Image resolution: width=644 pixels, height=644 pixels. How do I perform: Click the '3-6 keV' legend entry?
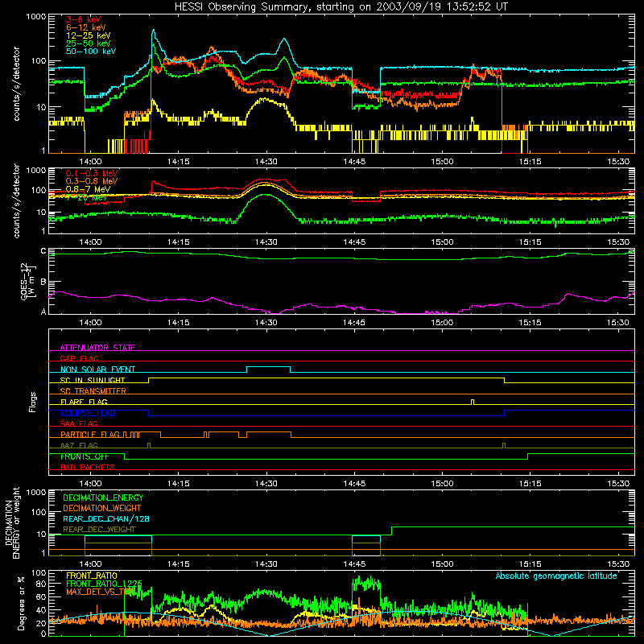tap(84, 19)
